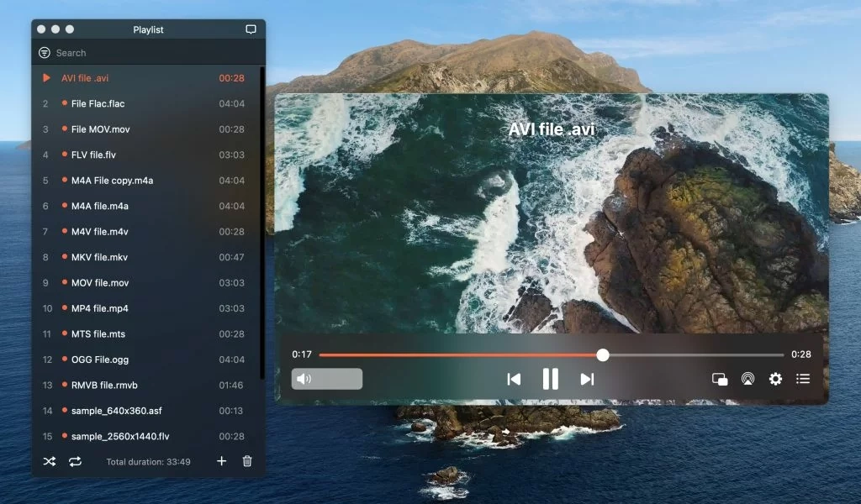Choose RMVB file.rmvb playlist entry
The width and height of the screenshot is (861, 504).
coord(104,385)
